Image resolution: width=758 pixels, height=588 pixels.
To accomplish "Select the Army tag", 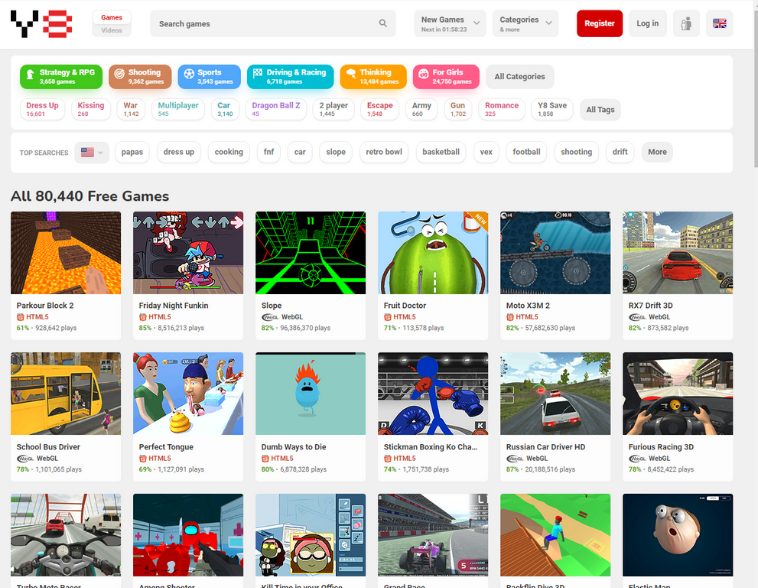I will [422, 109].
